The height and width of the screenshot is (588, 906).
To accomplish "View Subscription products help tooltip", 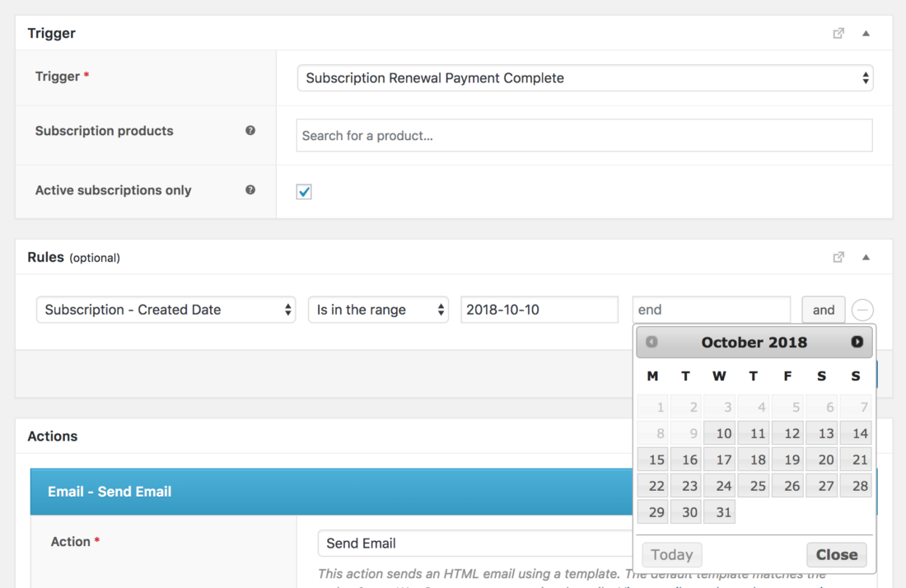I will pos(250,130).
